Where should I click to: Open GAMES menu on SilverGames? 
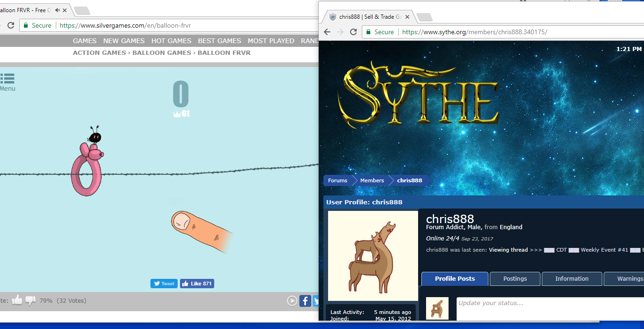tap(85, 41)
